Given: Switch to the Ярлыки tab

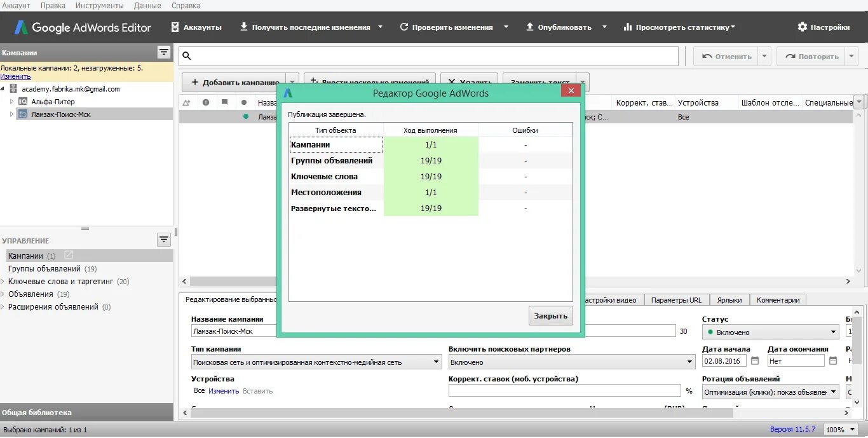Looking at the screenshot, I should pos(729,300).
